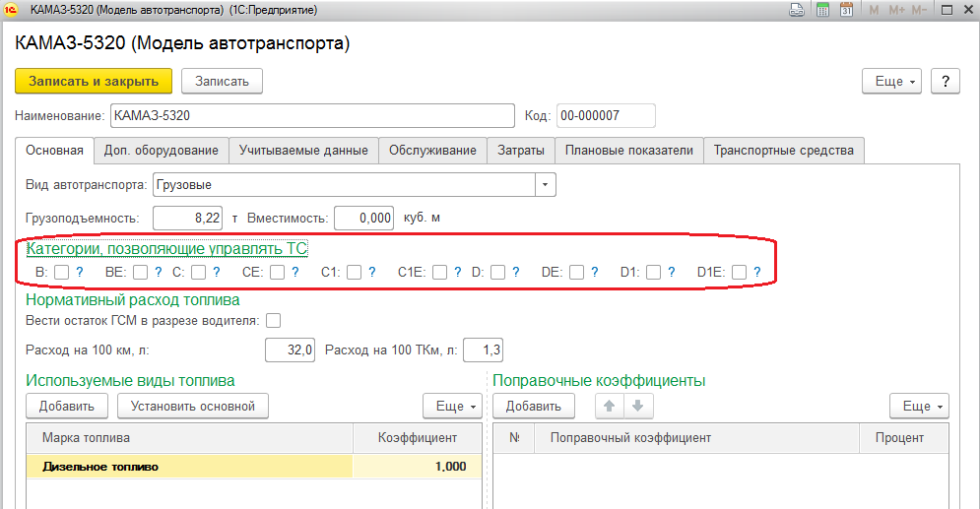The height and width of the screenshot is (509, 980).
Task: Click the M+ memory add icon
Action: point(896,10)
